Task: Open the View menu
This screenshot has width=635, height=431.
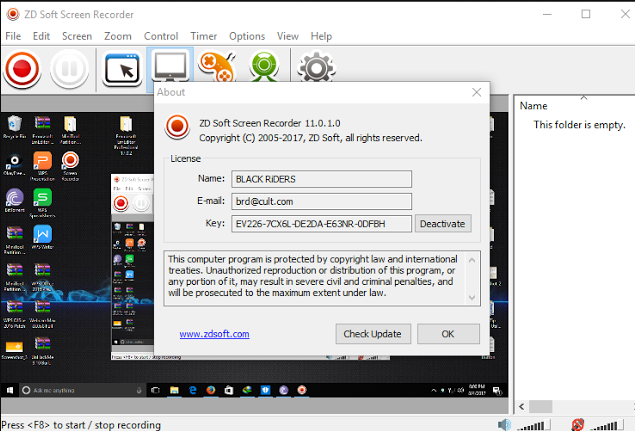Action: (288, 36)
